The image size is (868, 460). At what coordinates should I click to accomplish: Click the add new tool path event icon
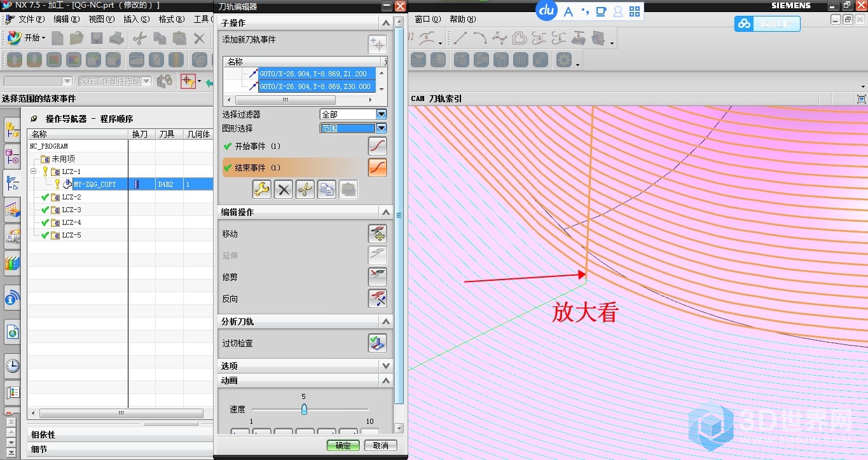coord(378,44)
